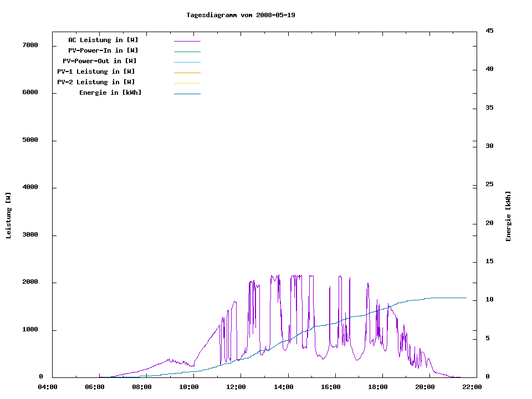532x399 pixels.
Task: Select the 2000 tick label on the left axis
Action: point(30,282)
